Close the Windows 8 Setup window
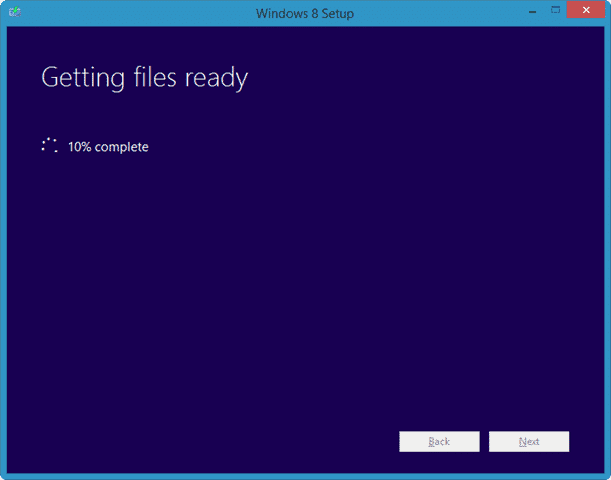611x480 pixels. [586, 10]
